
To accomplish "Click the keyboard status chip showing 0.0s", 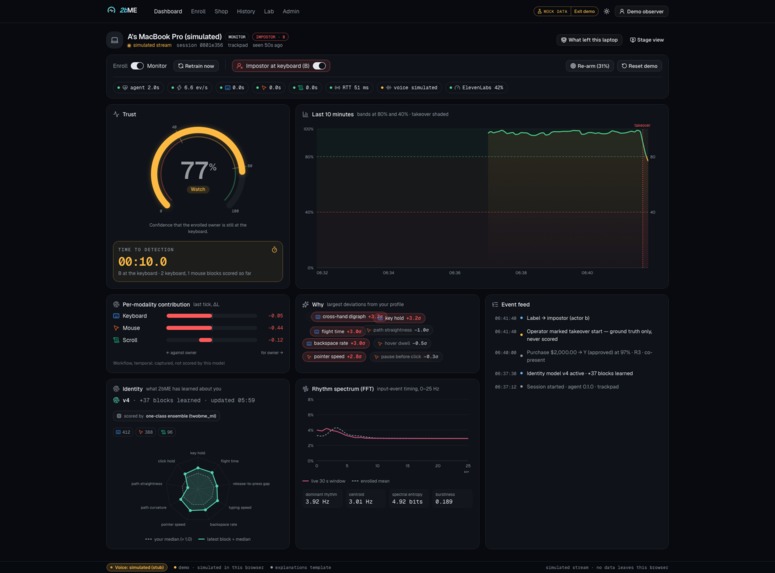I will click(x=232, y=88).
